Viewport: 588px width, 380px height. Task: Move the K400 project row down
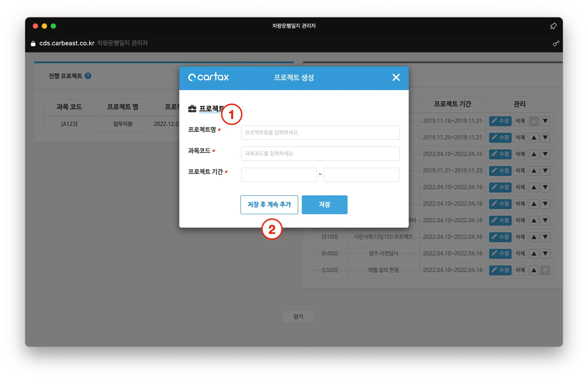[x=545, y=254]
